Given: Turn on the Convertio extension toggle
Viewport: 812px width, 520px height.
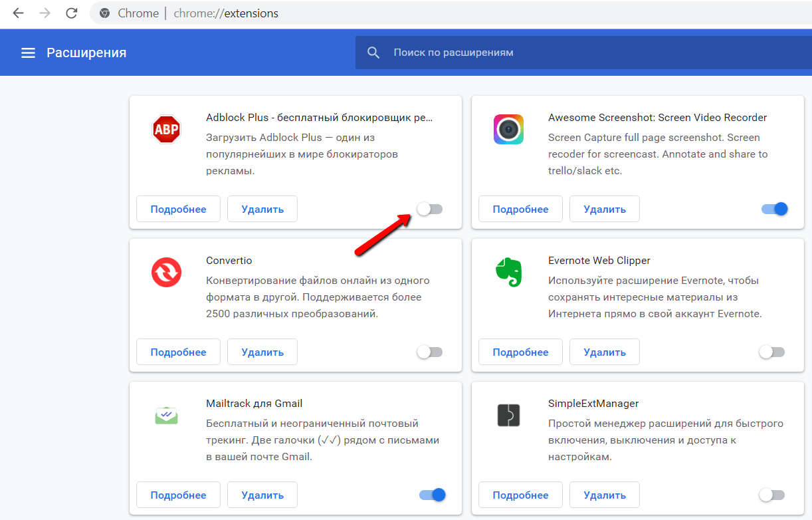Looking at the screenshot, I should tap(429, 352).
